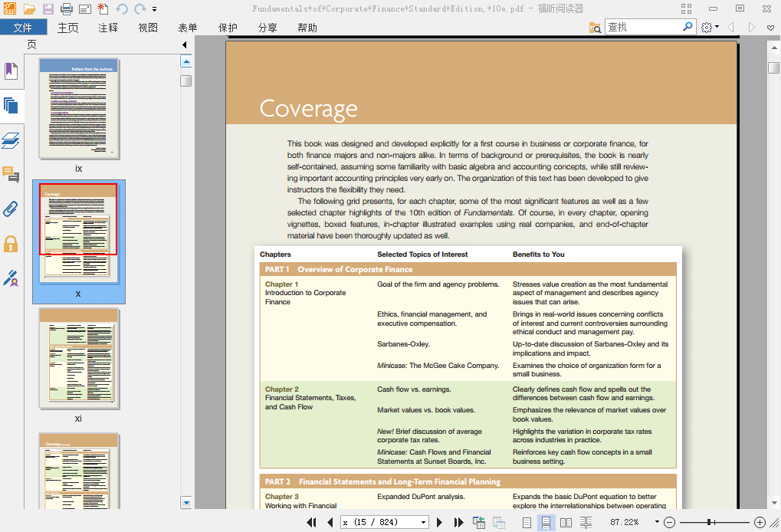This screenshot has height=532, width=781.
Task: Click the 文件 file button
Action: coord(23,28)
